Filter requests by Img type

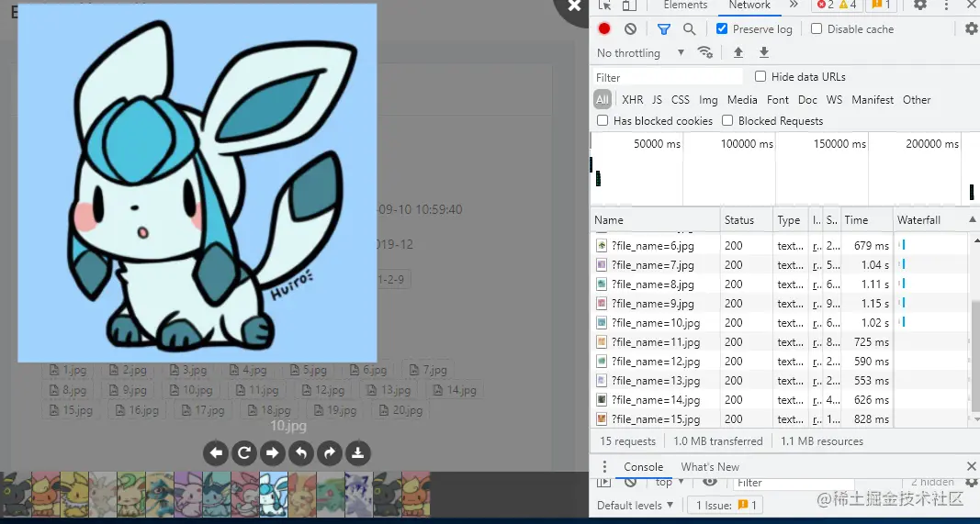708,99
